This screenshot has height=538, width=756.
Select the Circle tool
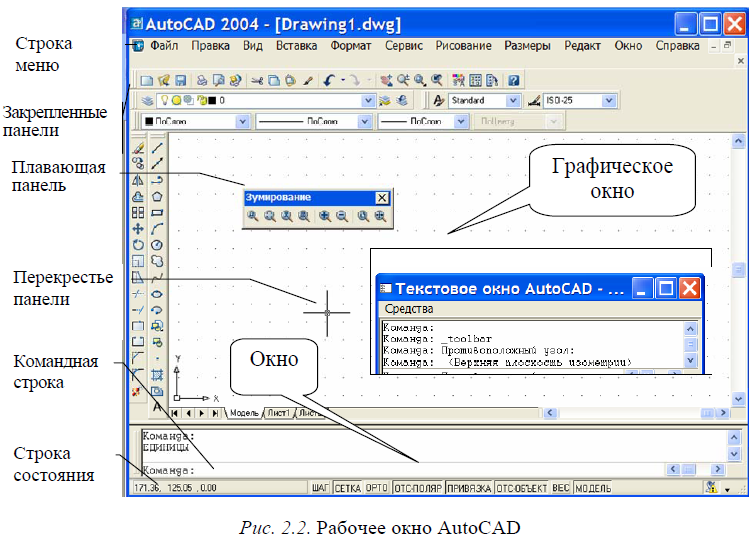click(x=157, y=245)
